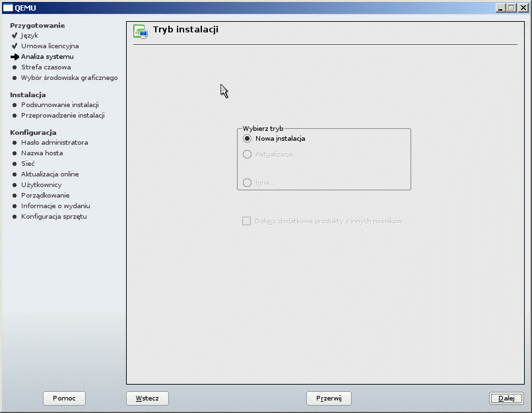Click Podsumowanie instalacji in the sidebar
The height and width of the screenshot is (413, 532).
pyautogui.click(x=59, y=105)
